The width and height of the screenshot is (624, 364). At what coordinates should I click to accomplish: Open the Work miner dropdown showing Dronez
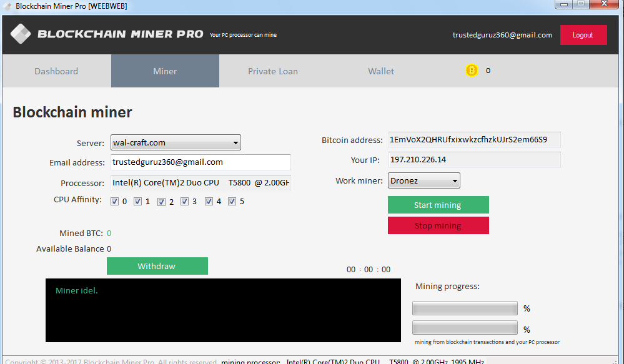424,180
